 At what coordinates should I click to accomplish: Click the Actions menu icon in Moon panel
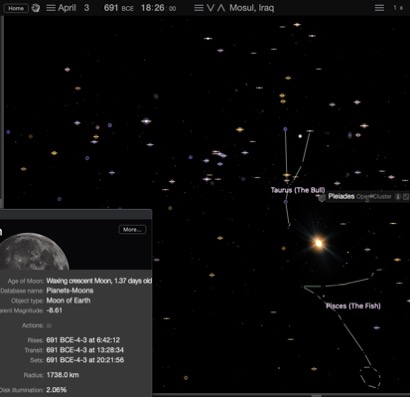(x=49, y=326)
